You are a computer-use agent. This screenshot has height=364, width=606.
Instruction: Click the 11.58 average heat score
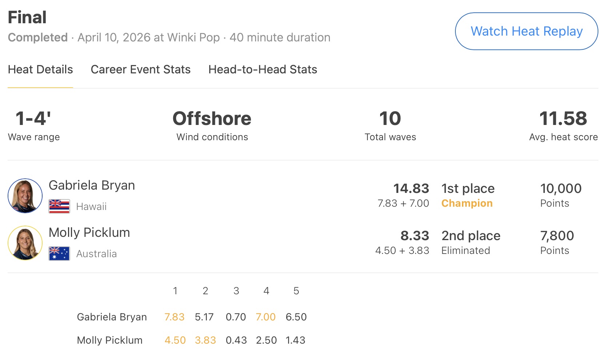pyautogui.click(x=563, y=119)
